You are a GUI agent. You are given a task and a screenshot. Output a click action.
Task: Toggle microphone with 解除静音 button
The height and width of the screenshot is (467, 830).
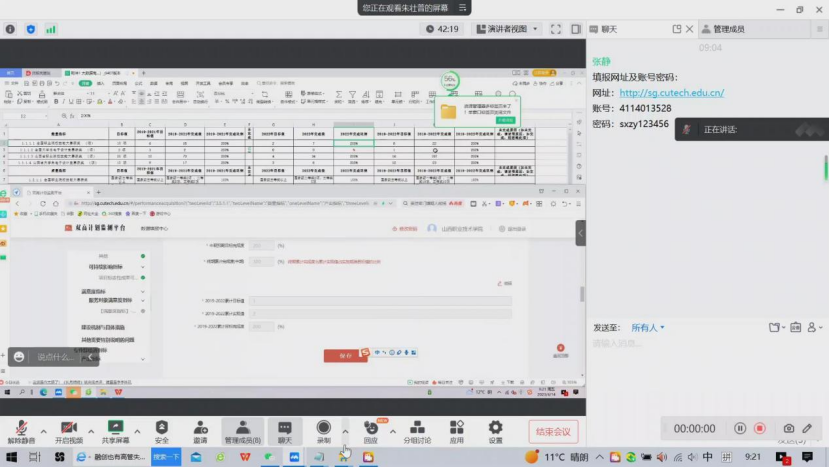tap(21, 428)
